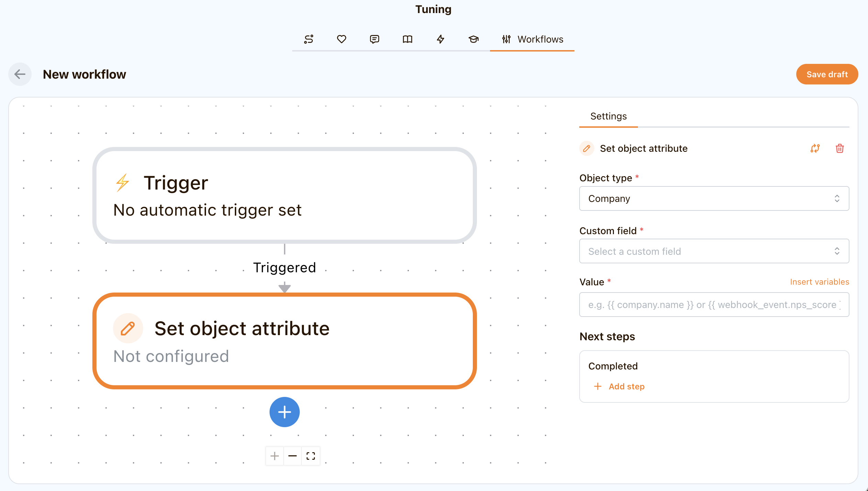
Task: Click the blue plus to add a node
Action: pos(284,412)
